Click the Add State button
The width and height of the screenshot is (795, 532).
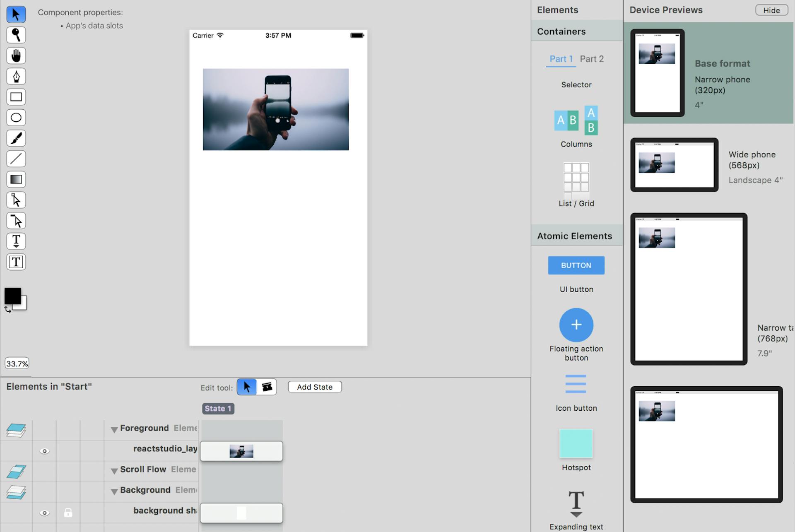point(314,387)
